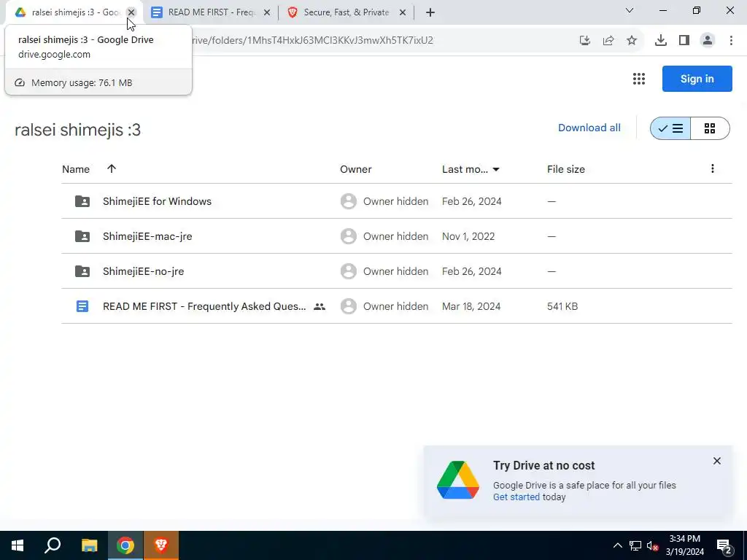Click the Sign in button

pos(697,79)
